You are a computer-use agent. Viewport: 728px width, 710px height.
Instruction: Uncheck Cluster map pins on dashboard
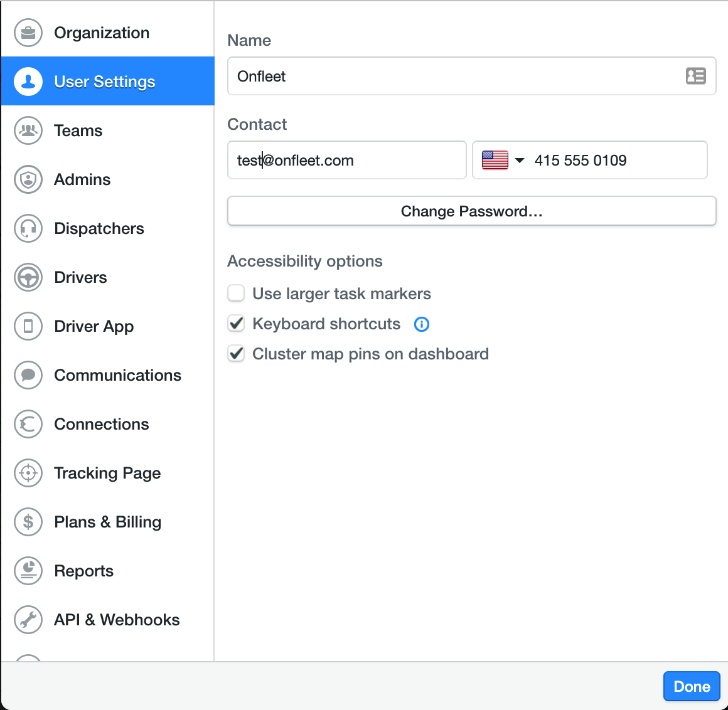click(x=236, y=354)
